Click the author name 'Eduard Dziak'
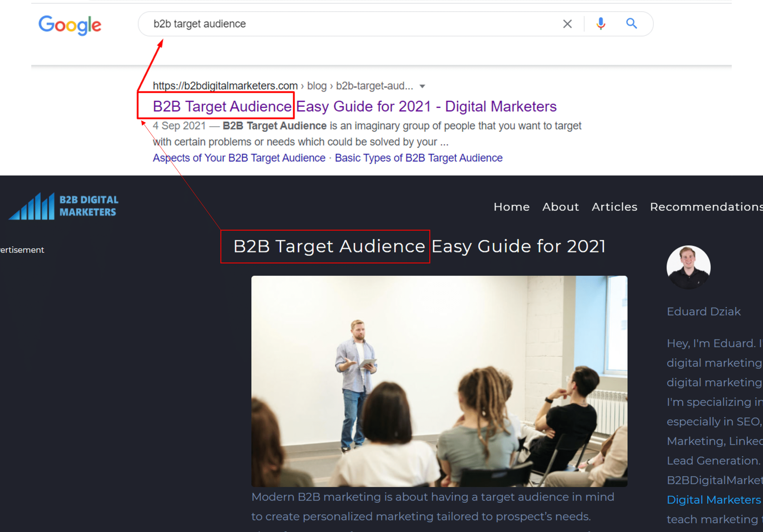 (703, 312)
